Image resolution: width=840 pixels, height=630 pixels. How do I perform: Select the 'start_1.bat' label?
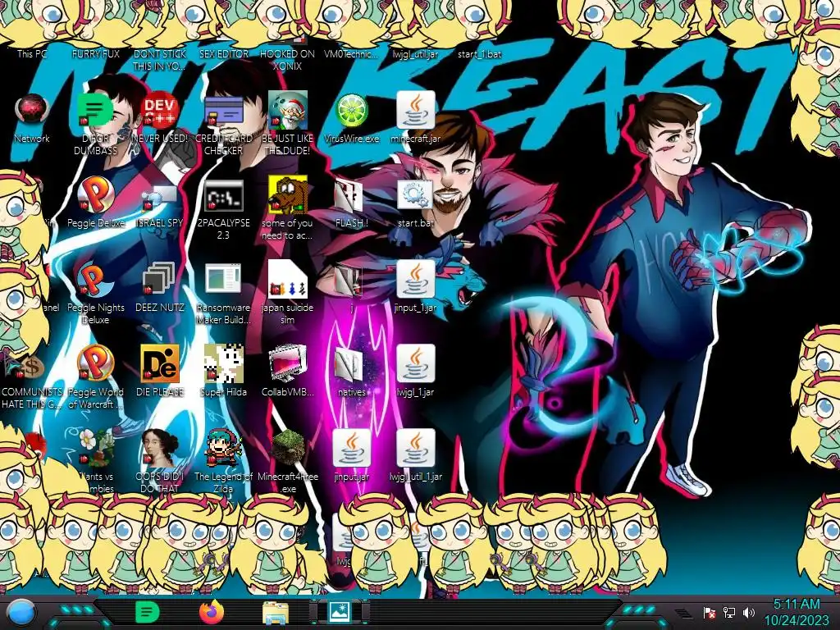pos(479,54)
